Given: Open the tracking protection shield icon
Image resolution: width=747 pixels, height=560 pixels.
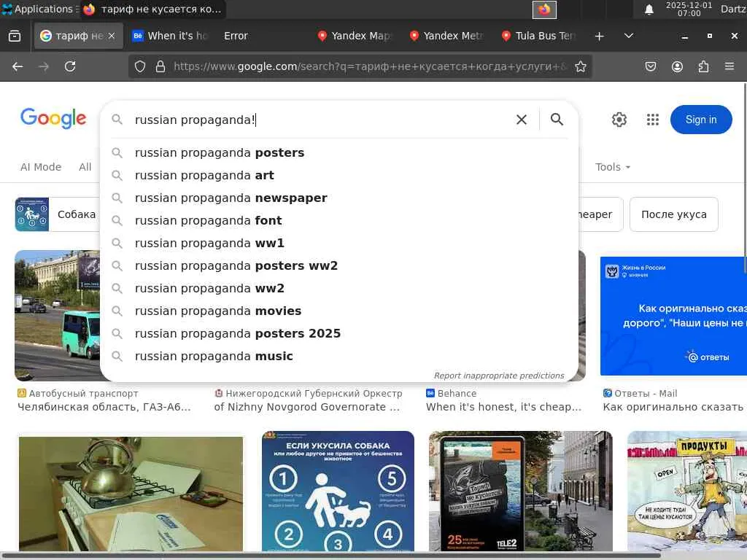Looking at the screenshot, I should (139, 66).
